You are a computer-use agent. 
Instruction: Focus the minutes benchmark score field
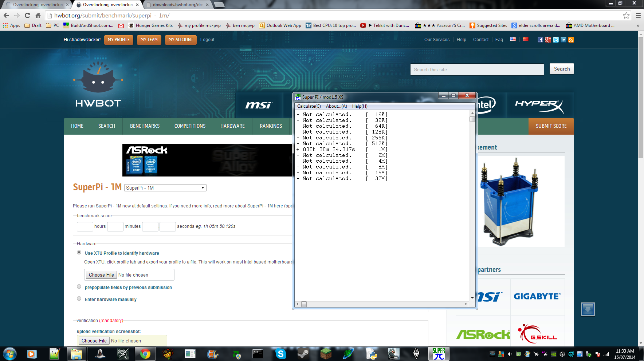115,226
